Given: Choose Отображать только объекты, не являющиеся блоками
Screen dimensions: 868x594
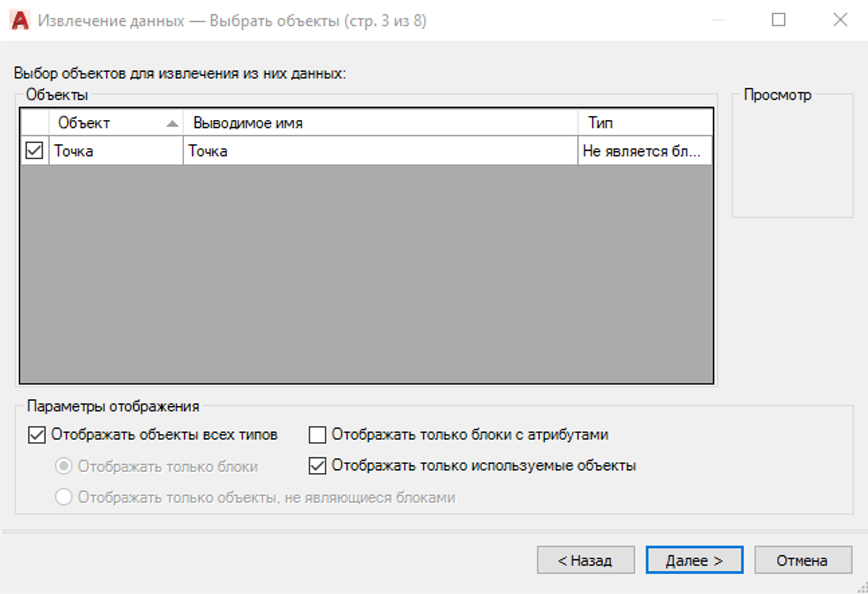Looking at the screenshot, I should point(64,498).
